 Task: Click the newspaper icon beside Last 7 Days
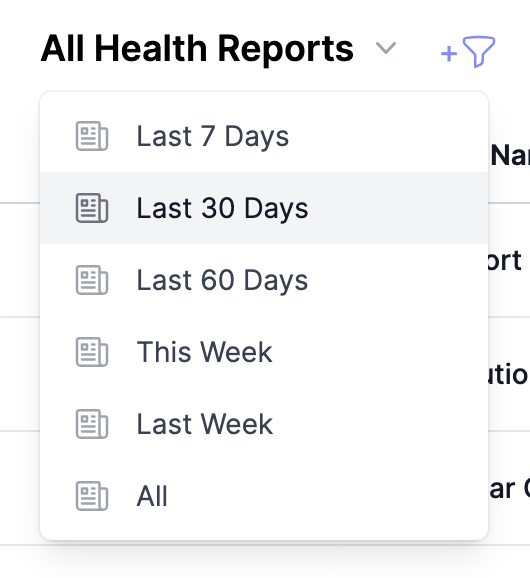point(92,136)
